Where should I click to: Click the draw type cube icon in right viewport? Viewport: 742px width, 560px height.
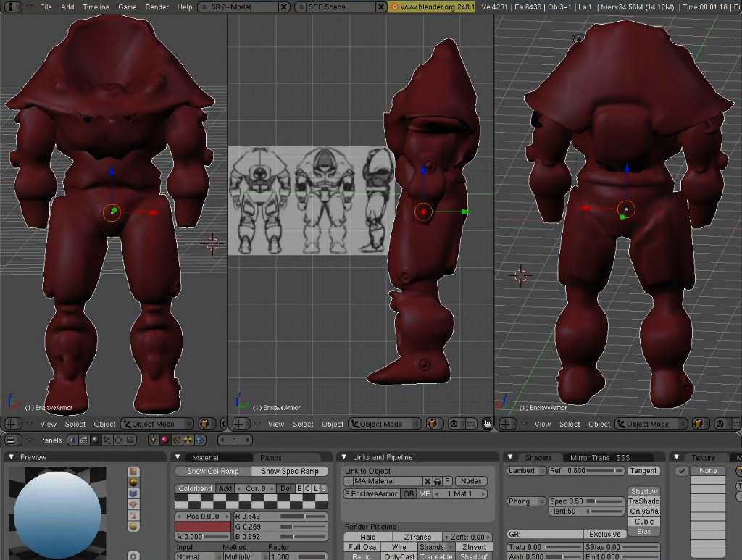pos(699,424)
